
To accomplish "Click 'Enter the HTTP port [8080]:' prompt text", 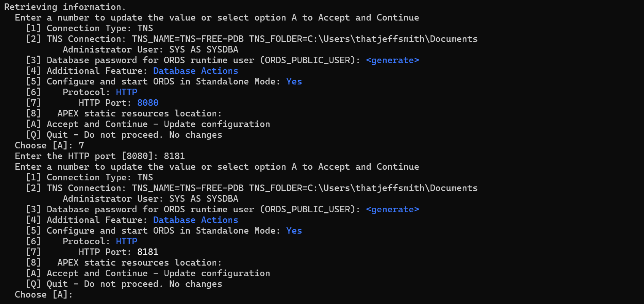I will click(86, 156).
